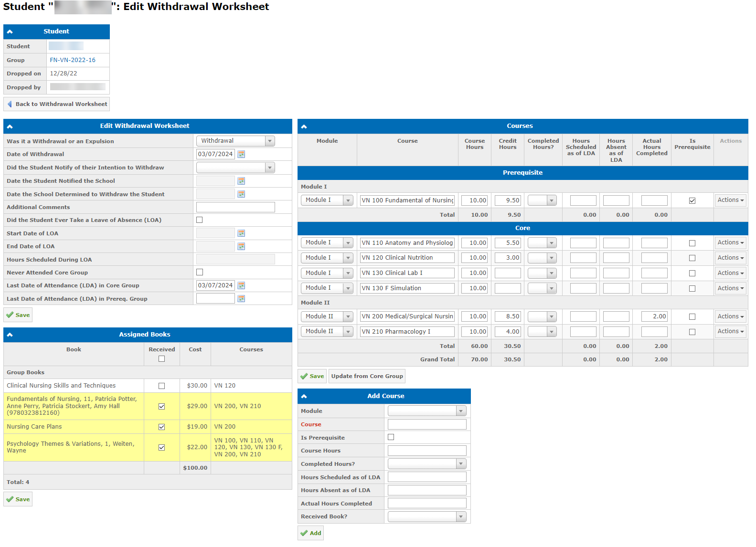Click the Back to Withdrawal Worksheet arrow icon

[10, 104]
